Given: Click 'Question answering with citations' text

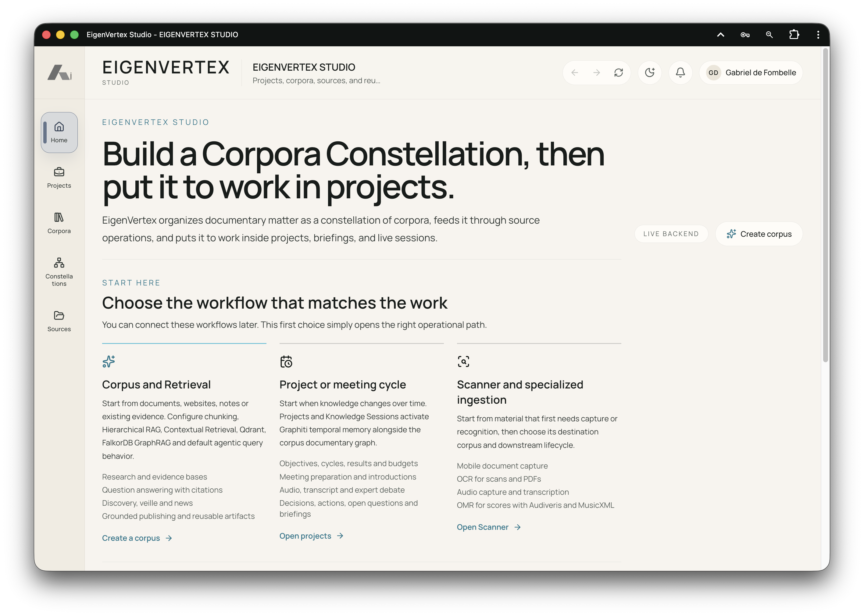Looking at the screenshot, I should [162, 490].
